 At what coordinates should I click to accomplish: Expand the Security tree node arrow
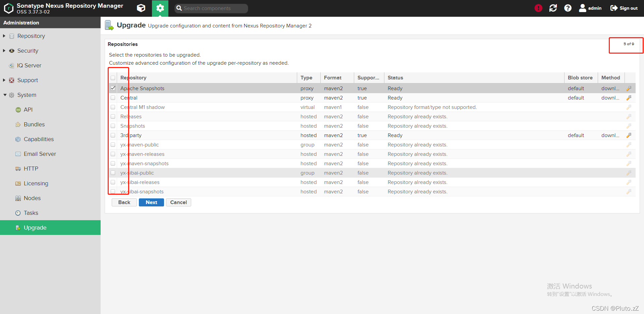point(4,51)
